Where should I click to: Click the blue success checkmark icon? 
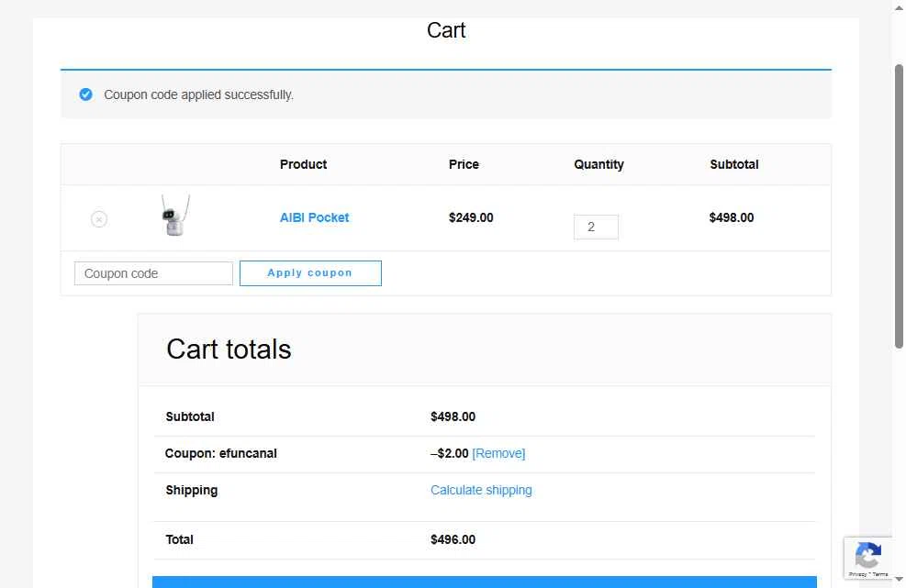pos(85,94)
